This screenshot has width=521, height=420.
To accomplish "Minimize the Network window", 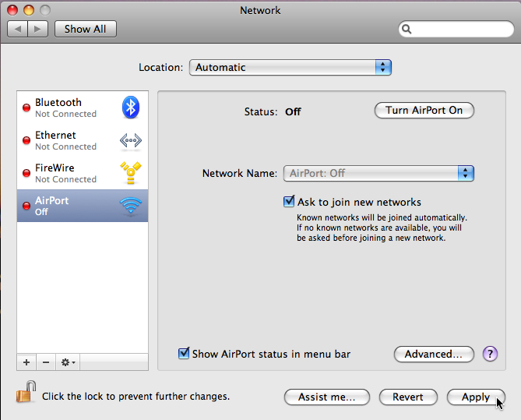I will [x=29, y=10].
